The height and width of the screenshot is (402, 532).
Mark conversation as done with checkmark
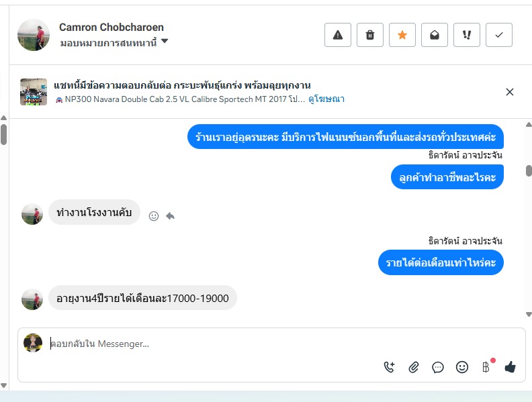499,35
